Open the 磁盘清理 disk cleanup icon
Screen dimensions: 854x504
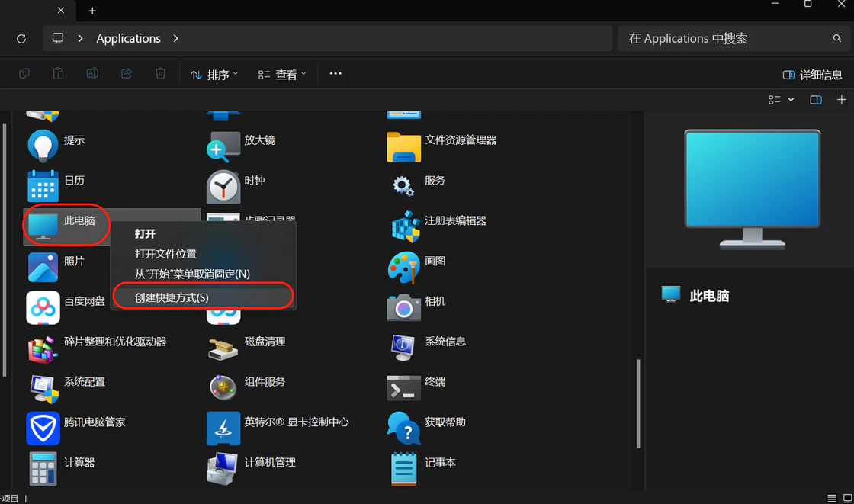click(x=223, y=348)
